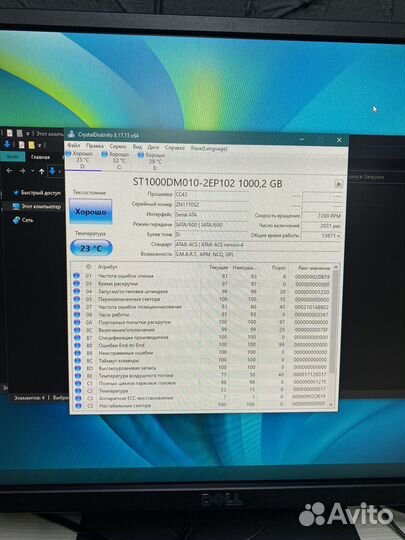This screenshot has width=405, height=540.
Task: Click the status icon of attribute B7
Action: pos(77,338)
